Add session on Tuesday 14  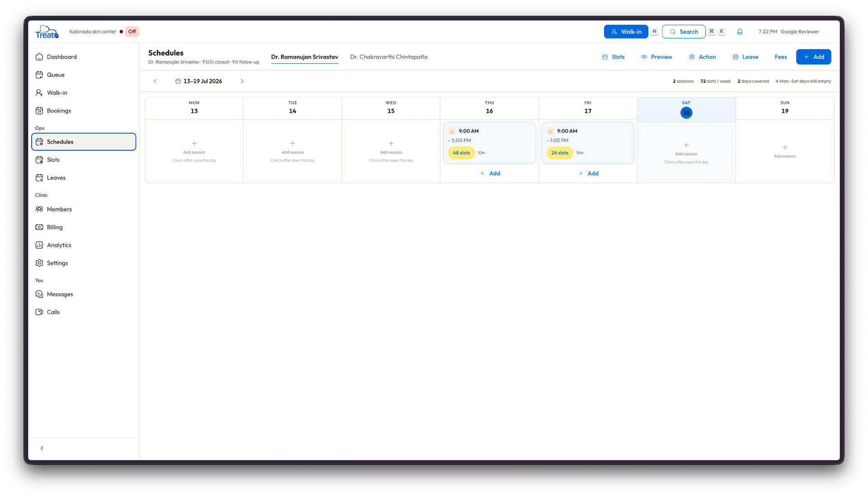(292, 151)
